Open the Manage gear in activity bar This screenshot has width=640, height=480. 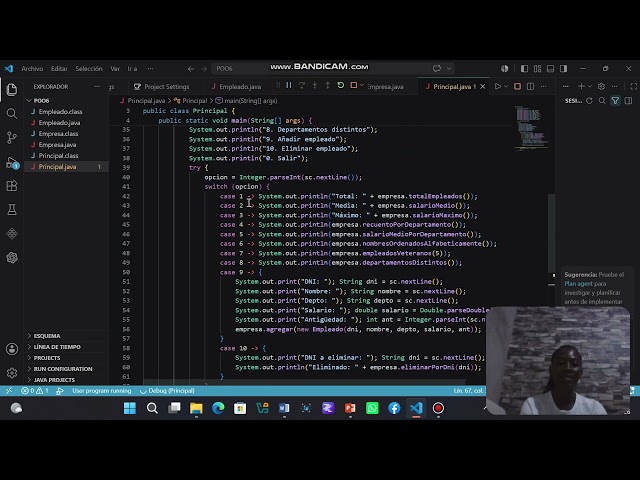click(12, 373)
